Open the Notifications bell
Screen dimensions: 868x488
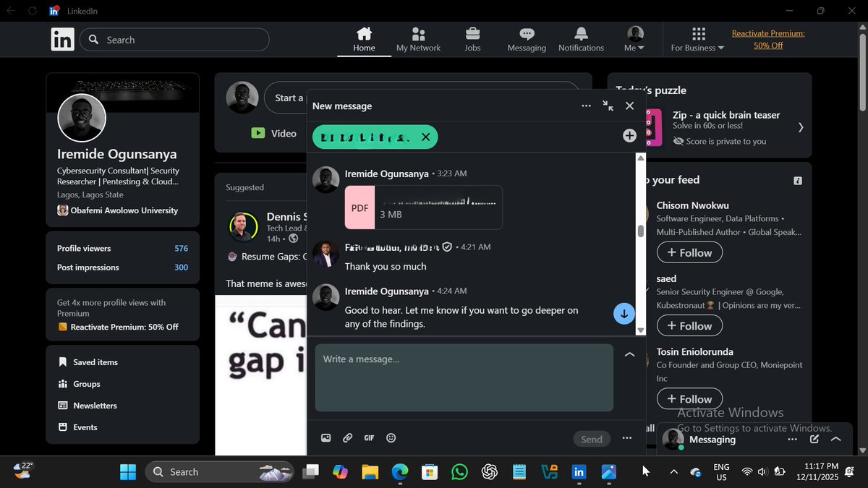[x=581, y=39]
